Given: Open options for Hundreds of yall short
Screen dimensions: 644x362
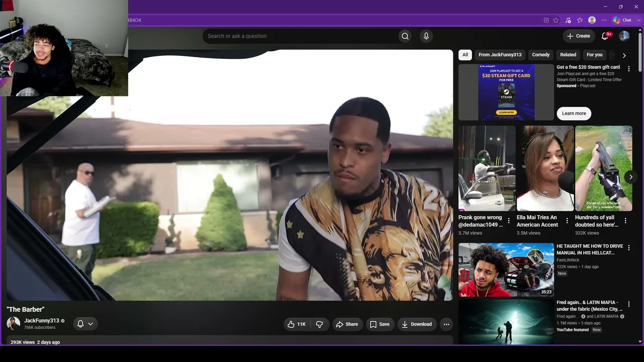Looking at the screenshot, I should pyautogui.click(x=625, y=221).
